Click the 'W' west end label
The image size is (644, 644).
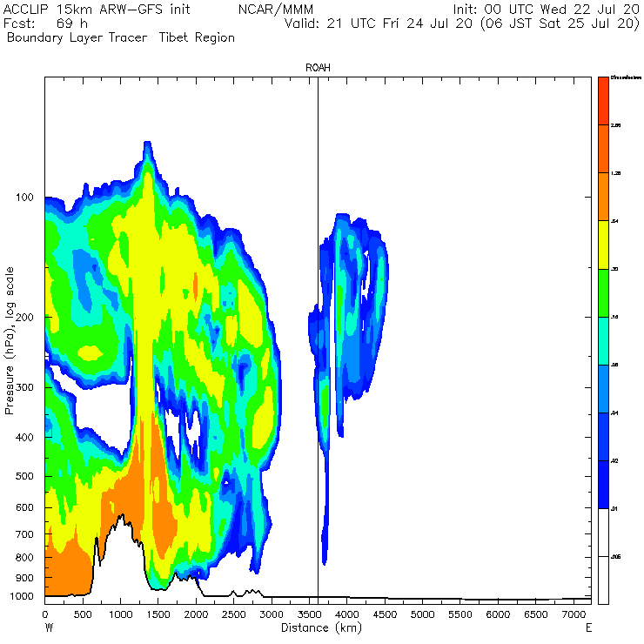click(49, 628)
